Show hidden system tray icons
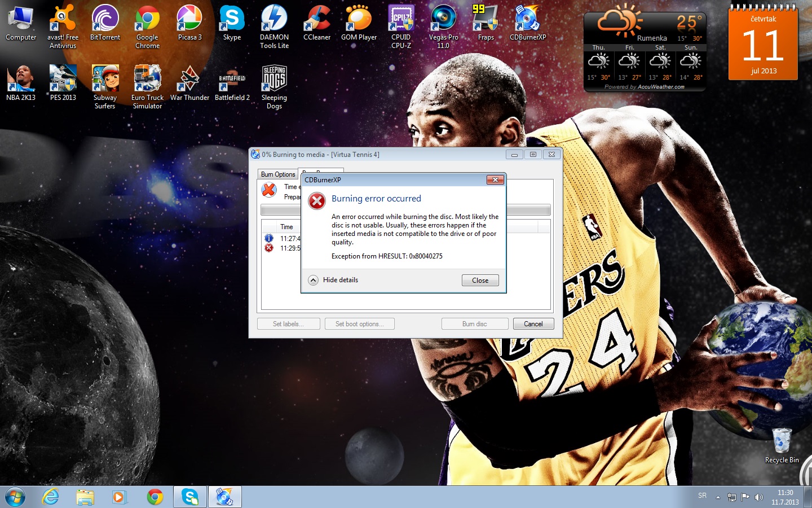The height and width of the screenshot is (508, 812). click(x=718, y=497)
